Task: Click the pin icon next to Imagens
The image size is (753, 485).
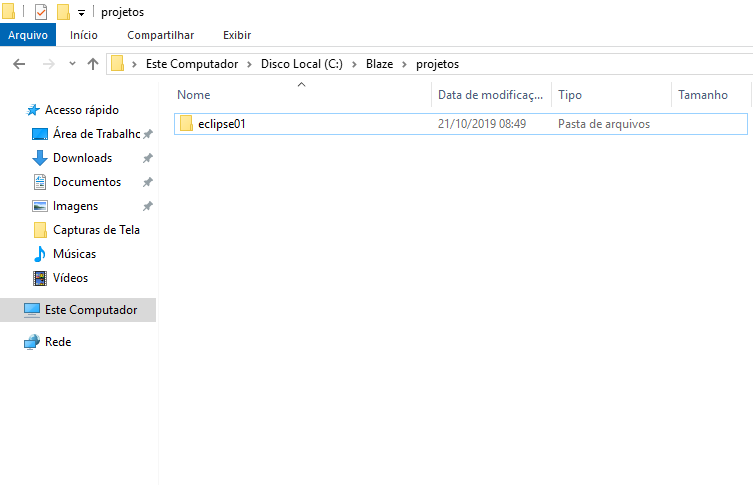Action: [x=148, y=206]
